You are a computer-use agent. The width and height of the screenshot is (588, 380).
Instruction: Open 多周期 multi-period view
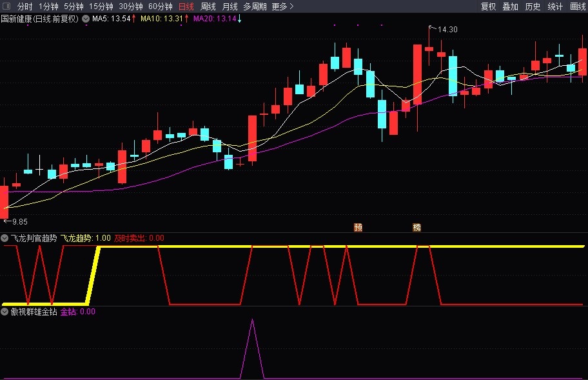point(255,6)
